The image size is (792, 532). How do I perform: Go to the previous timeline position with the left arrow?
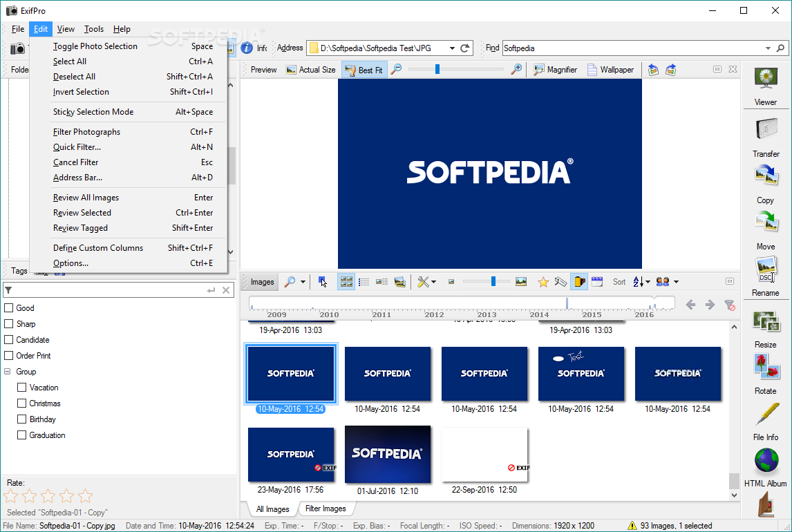tap(691, 305)
